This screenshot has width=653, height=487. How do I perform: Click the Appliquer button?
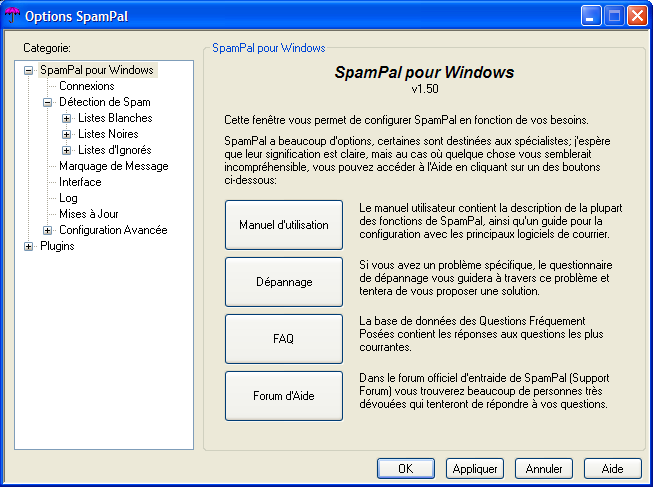coord(475,469)
